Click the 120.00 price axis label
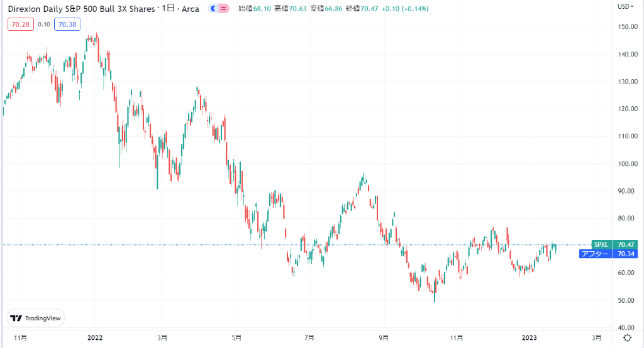Screen dimensions: 644x348 [x=628, y=109]
